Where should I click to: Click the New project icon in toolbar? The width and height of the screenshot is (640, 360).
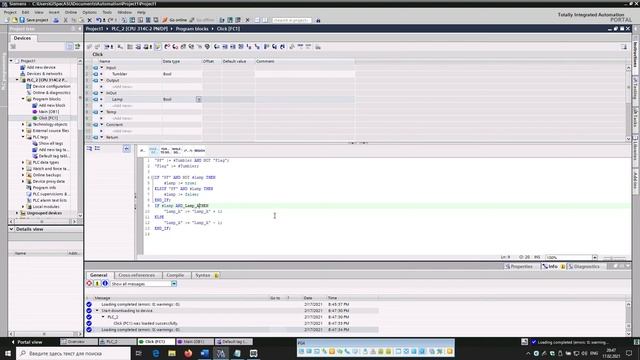pos(7,20)
